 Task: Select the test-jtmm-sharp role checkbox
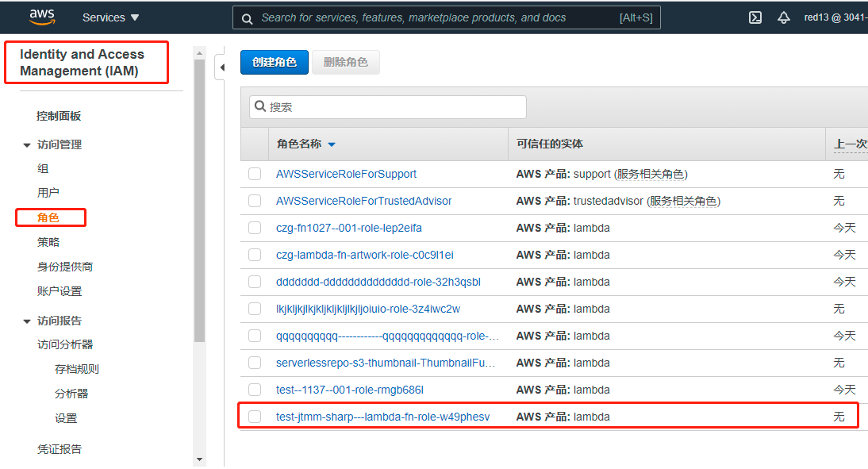point(255,417)
